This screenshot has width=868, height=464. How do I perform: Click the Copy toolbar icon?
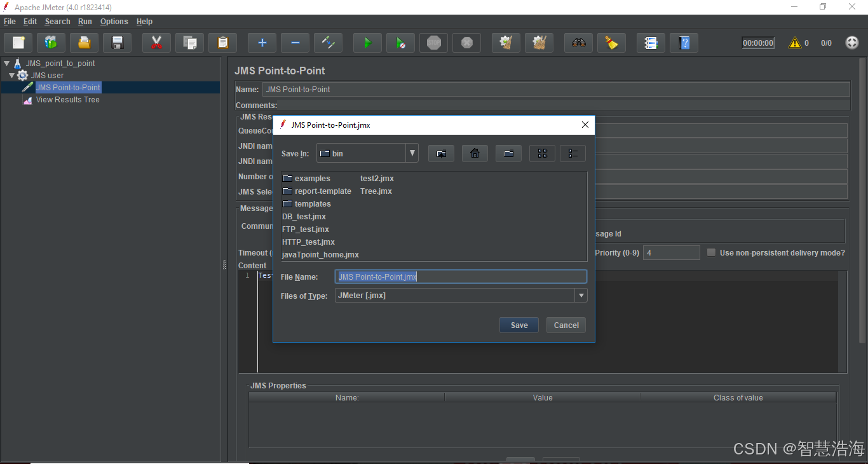click(189, 43)
